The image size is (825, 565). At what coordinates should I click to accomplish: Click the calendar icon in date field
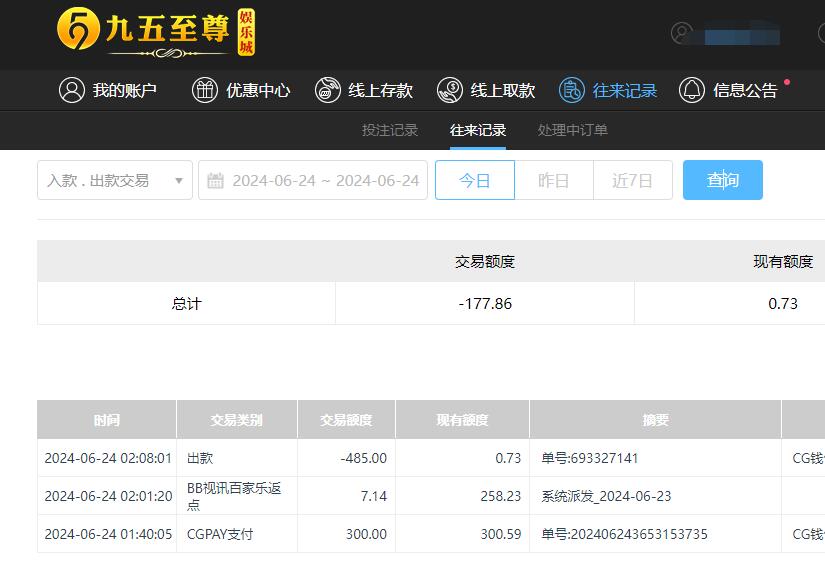215,180
